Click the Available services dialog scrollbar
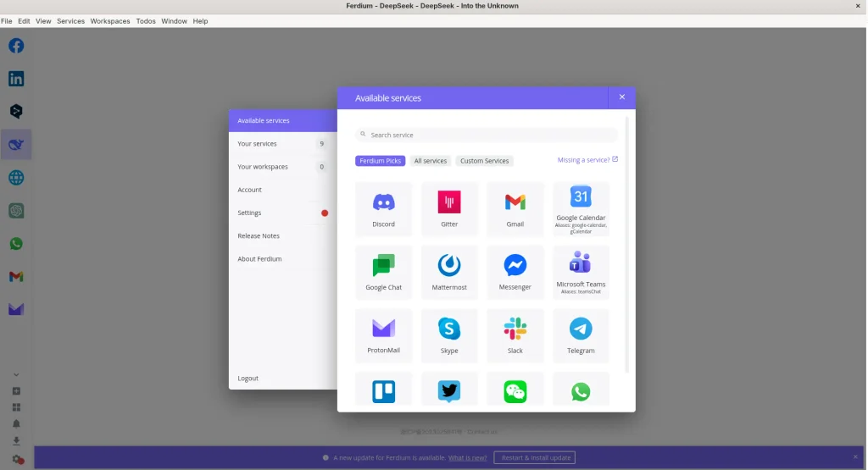Image resolution: width=868 pixels, height=470 pixels. 627,243
